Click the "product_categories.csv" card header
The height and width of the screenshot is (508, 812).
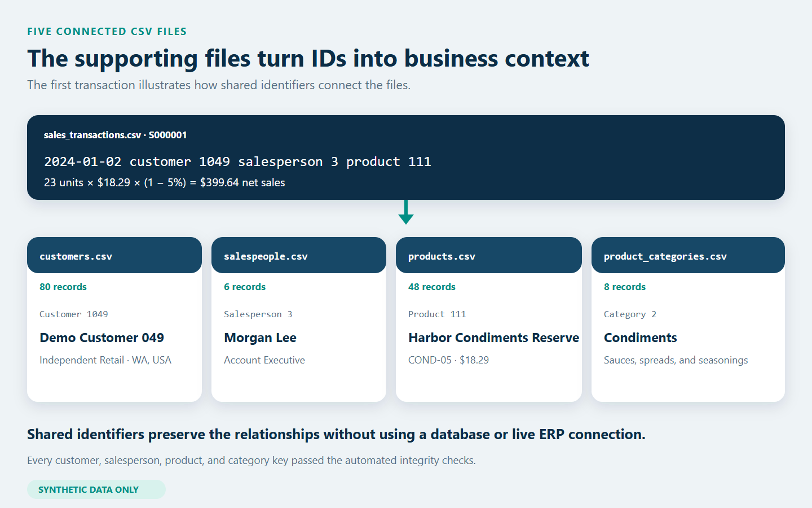[x=688, y=255]
